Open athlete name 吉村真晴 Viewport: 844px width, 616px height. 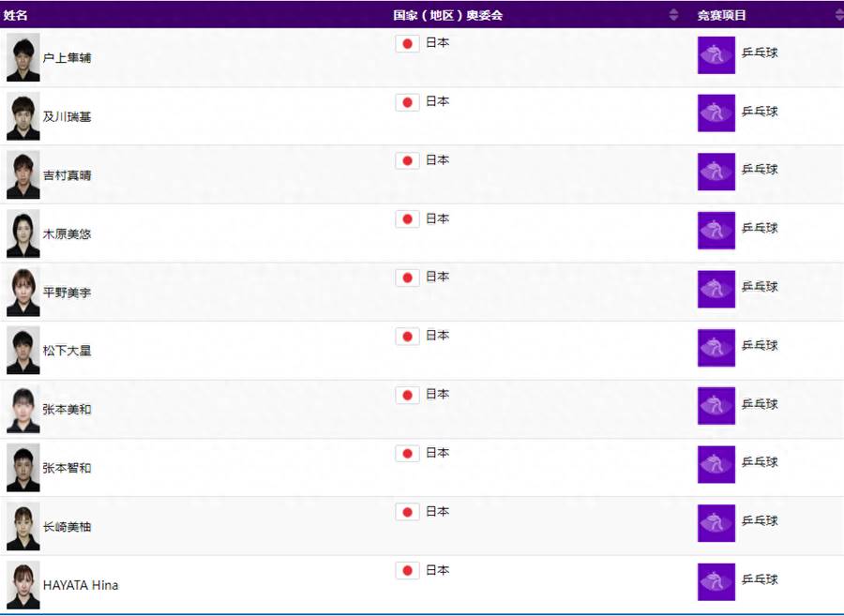click(67, 174)
